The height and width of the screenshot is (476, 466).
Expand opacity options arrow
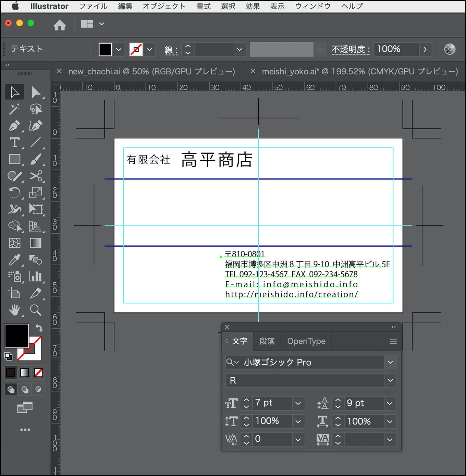[x=425, y=49]
